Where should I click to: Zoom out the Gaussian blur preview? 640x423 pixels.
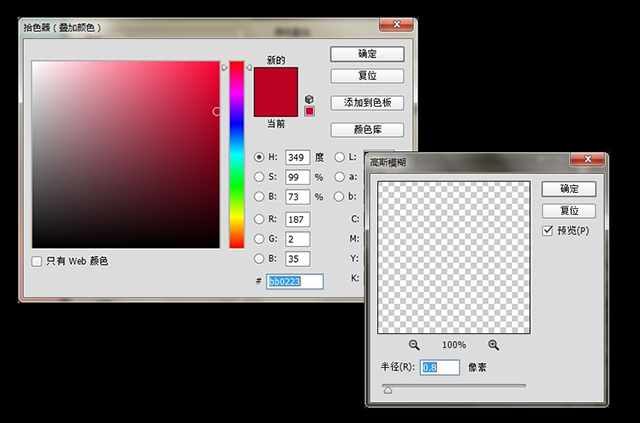pyautogui.click(x=414, y=344)
